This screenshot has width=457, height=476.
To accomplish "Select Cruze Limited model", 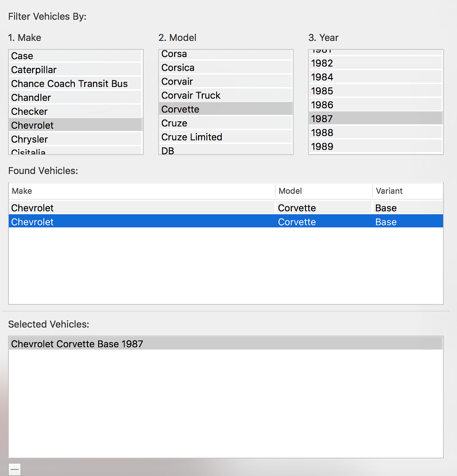I will pyautogui.click(x=225, y=137).
